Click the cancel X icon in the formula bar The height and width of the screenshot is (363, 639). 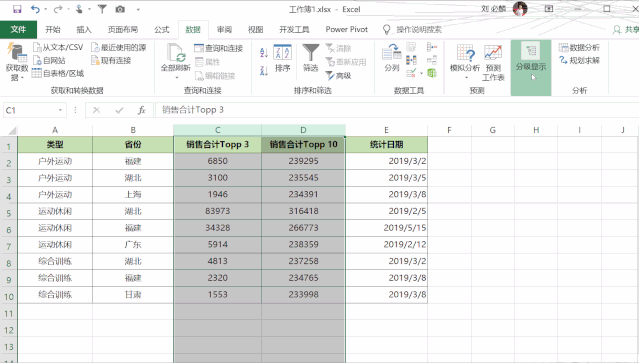tap(97, 110)
